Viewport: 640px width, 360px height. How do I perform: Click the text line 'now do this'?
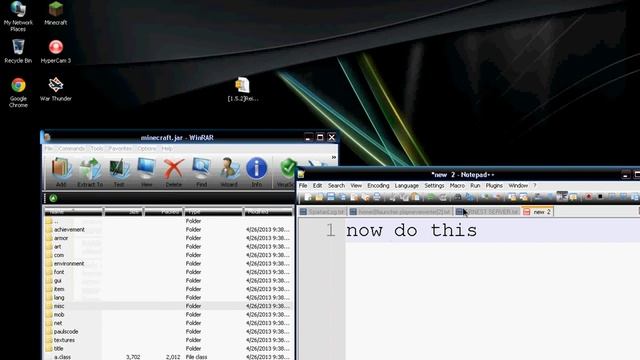411,231
